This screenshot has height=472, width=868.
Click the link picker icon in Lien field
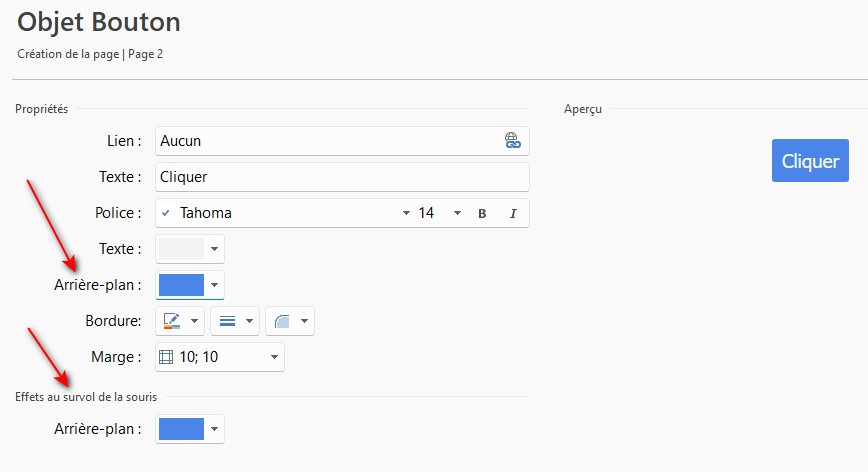point(512,141)
